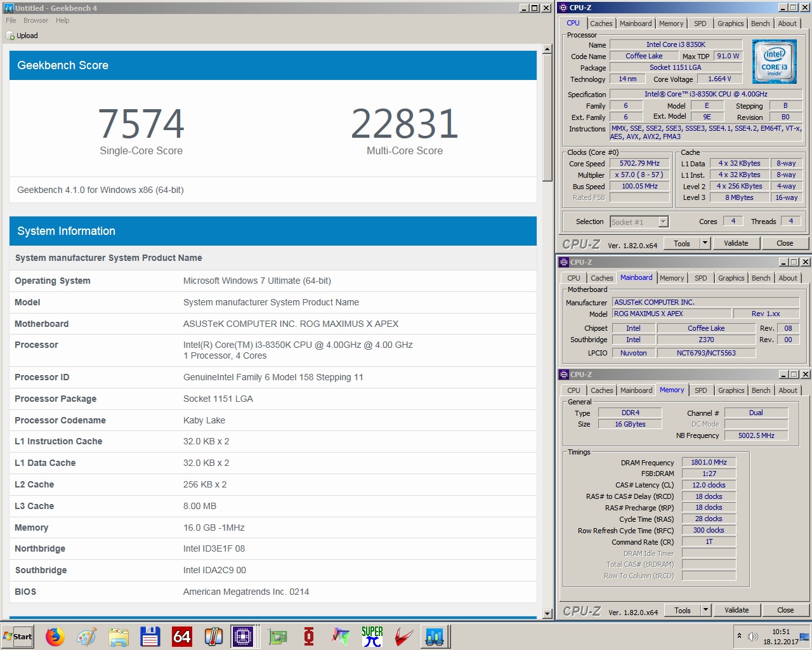Click the Upload button label in Geekbench
Screen dimensions: 812x650
pyautogui.click(x=27, y=36)
